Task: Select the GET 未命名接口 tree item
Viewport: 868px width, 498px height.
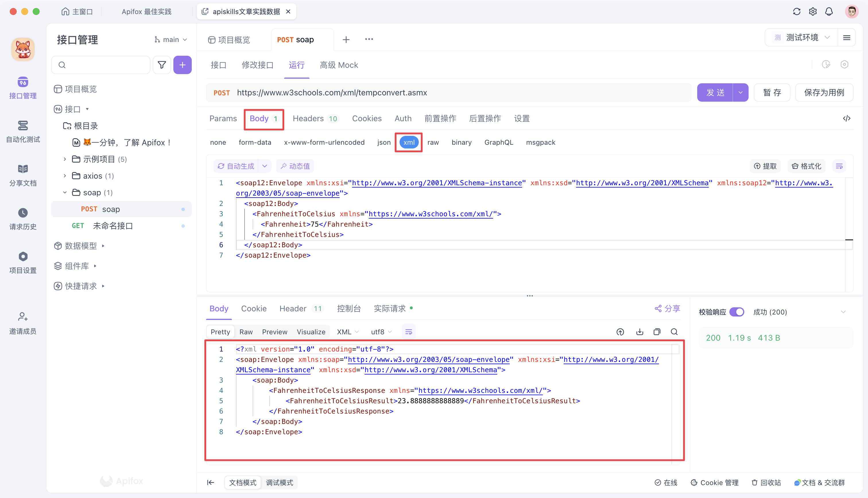Action: [121, 226]
